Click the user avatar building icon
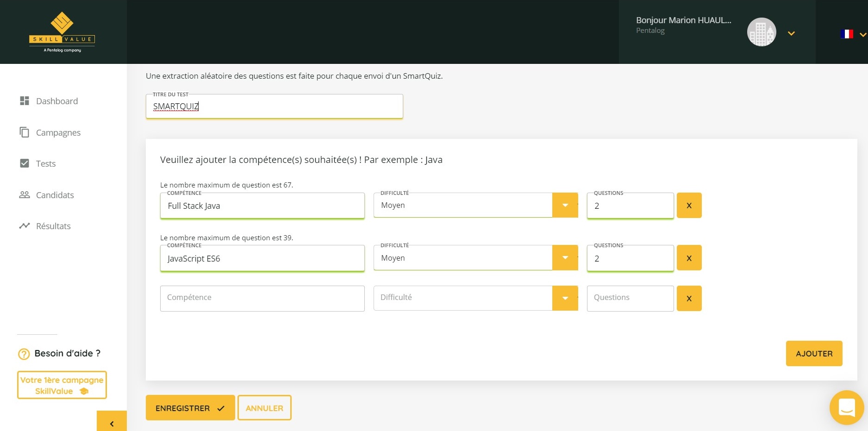 point(761,32)
